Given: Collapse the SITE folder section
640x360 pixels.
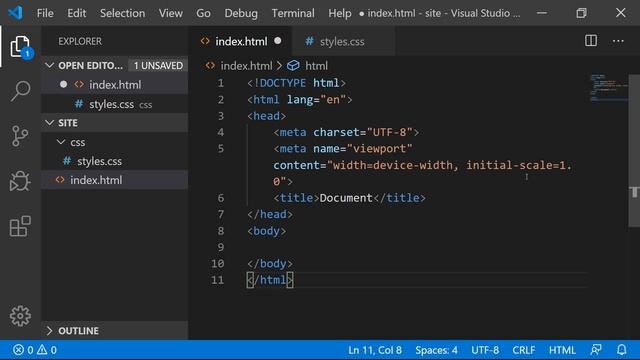Looking at the screenshot, I should [50, 122].
